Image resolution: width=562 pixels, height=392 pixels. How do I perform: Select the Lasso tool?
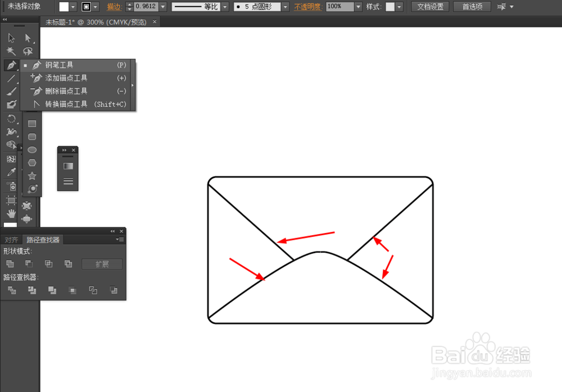(28, 51)
